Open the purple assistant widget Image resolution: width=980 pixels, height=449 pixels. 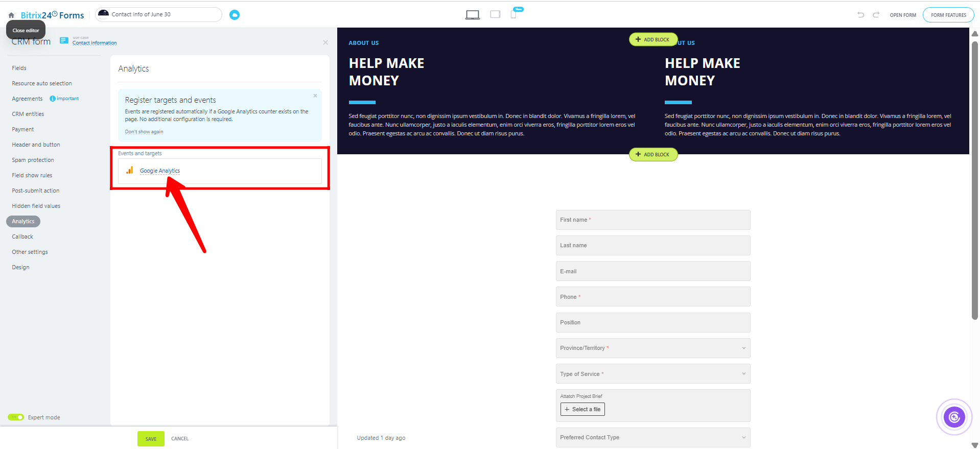click(954, 417)
